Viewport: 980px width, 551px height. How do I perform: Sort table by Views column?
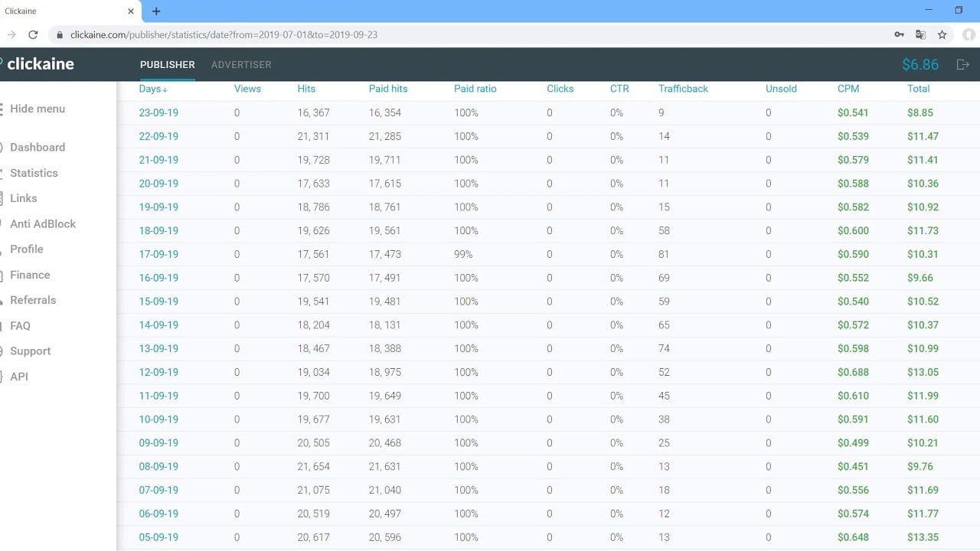click(247, 89)
